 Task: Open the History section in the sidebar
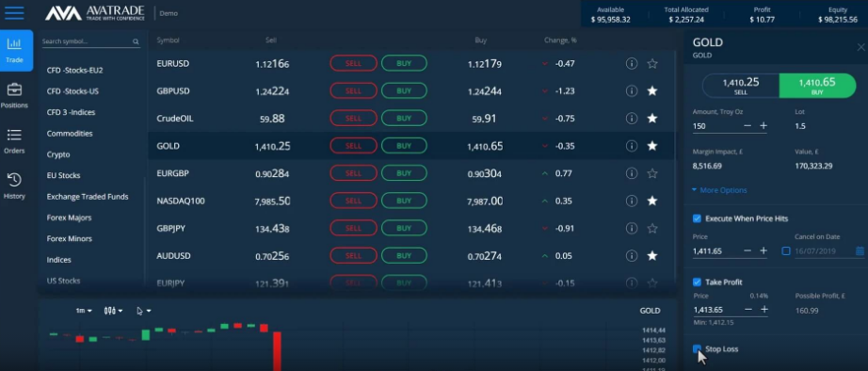point(14,186)
